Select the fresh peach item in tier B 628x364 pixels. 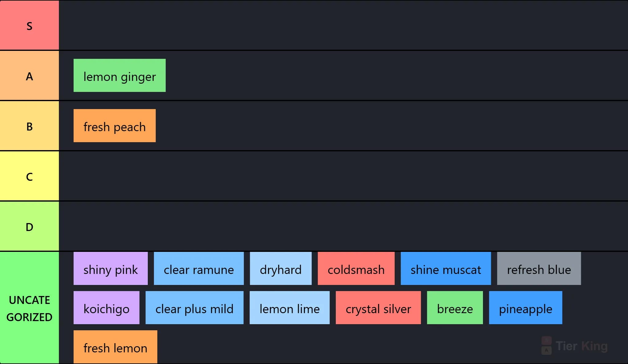click(x=115, y=126)
